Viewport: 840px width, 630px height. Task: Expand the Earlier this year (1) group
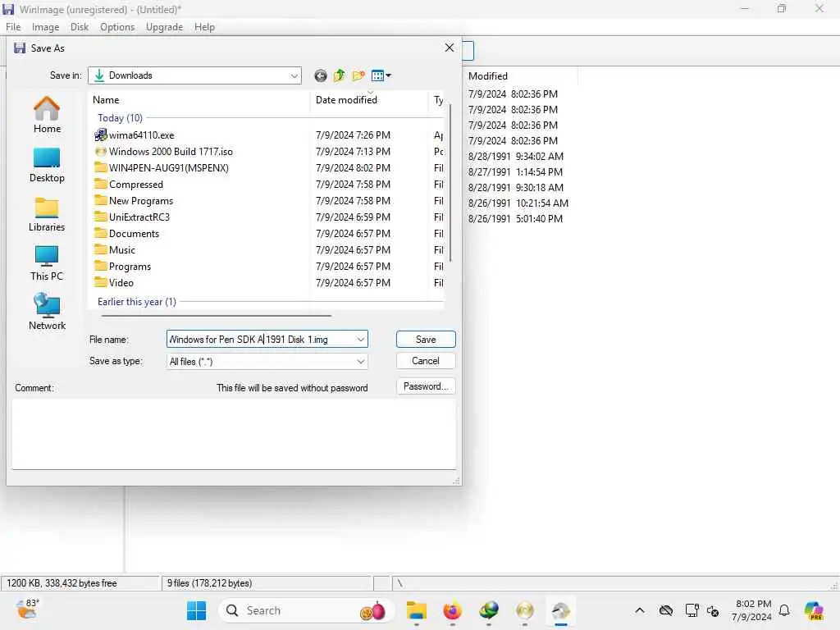[137, 302]
